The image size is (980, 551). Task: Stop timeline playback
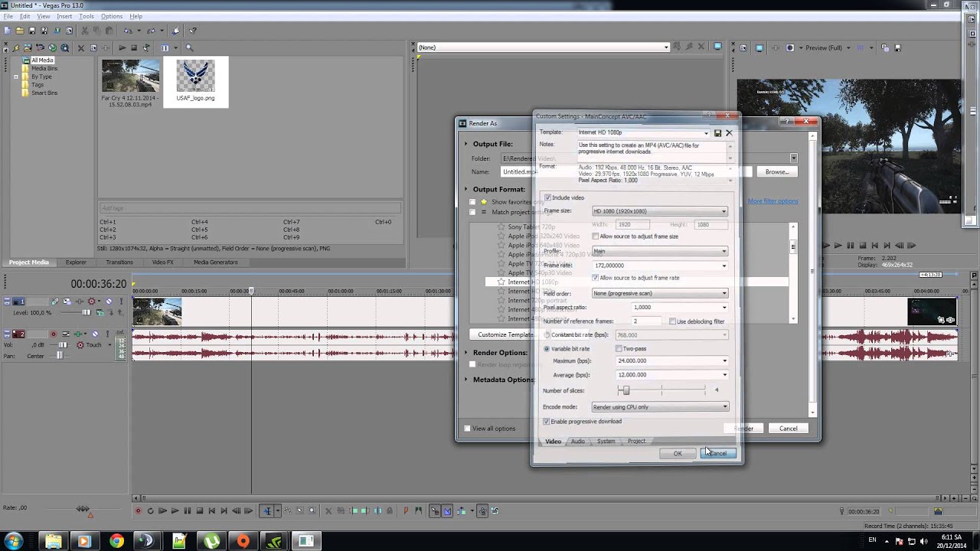(199, 511)
